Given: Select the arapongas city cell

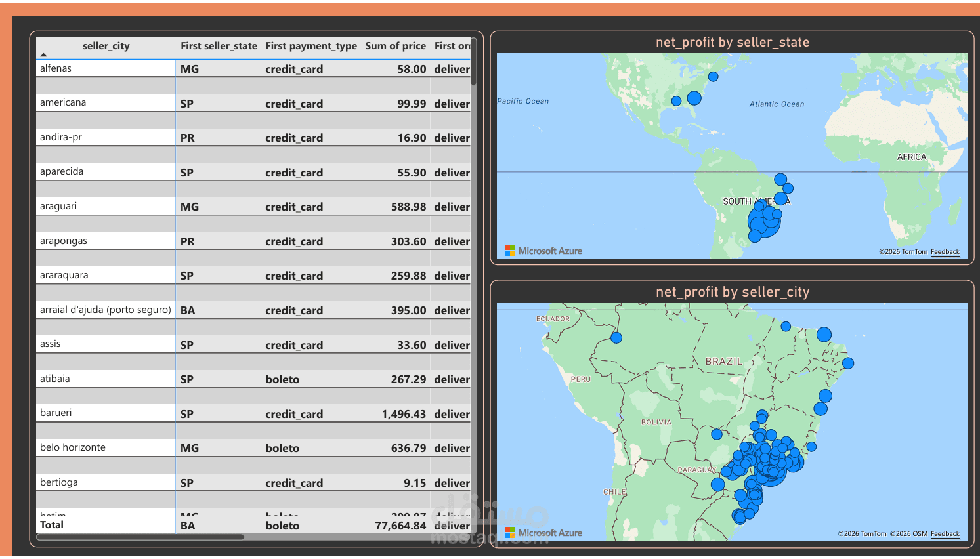Looking at the screenshot, I should pos(106,241).
